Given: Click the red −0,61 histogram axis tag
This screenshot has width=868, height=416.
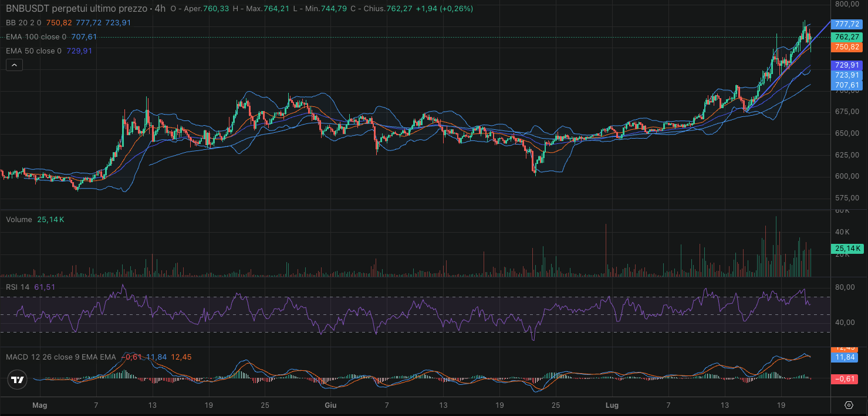Looking at the screenshot, I should (x=845, y=379).
